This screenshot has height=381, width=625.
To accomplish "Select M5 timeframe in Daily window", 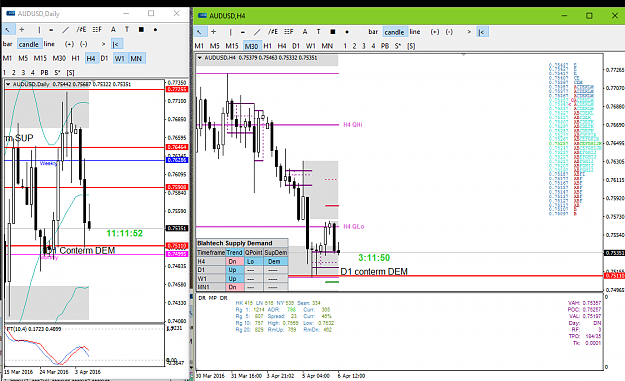I will tap(23, 58).
